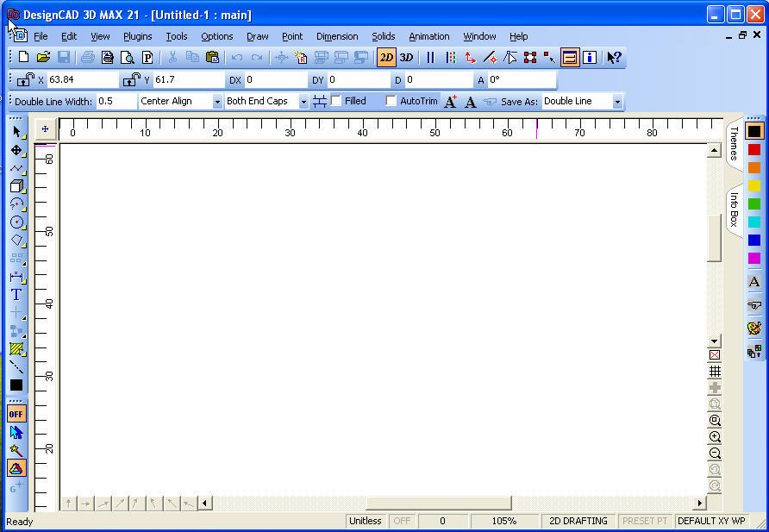The image size is (769, 532).
Task: Click the Double Line Width input field
Action: click(116, 102)
